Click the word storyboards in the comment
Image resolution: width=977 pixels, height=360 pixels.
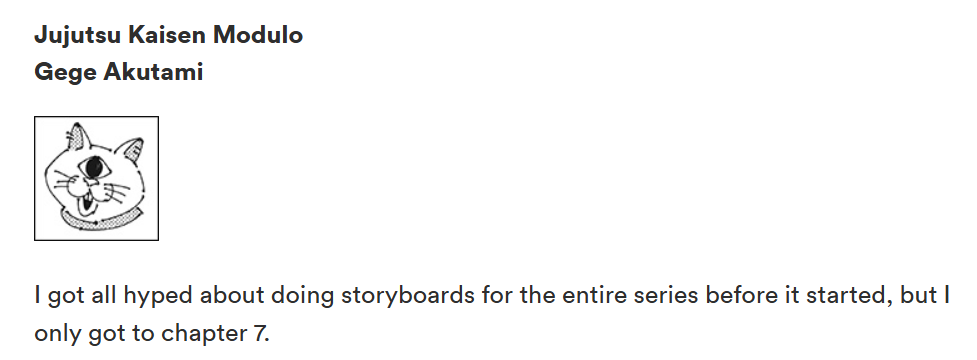tap(407, 295)
